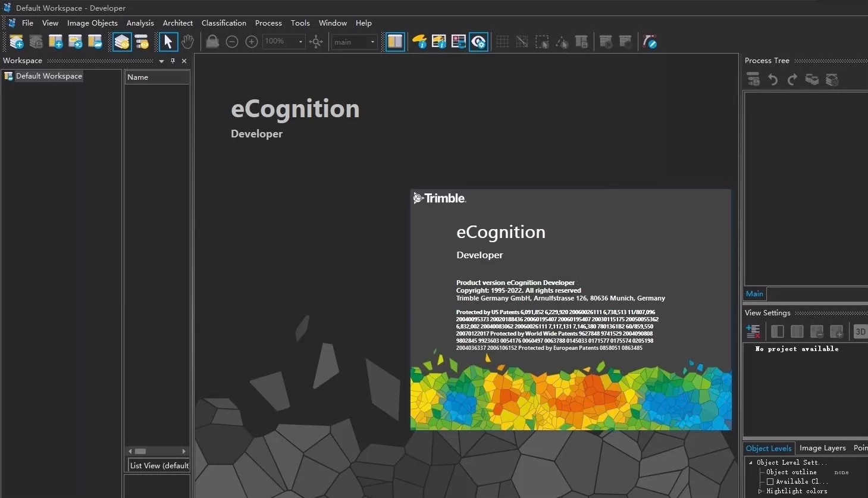Open the Workspace panel options dropdown arrow
868x498 pixels.
tap(161, 61)
